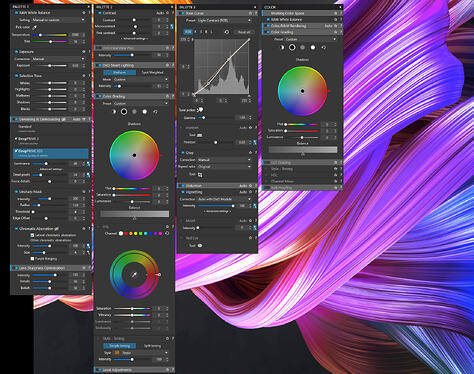The image size is (474, 374).
Task: Select the shadows half-circle icon in Color panel
Action: (282, 47)
